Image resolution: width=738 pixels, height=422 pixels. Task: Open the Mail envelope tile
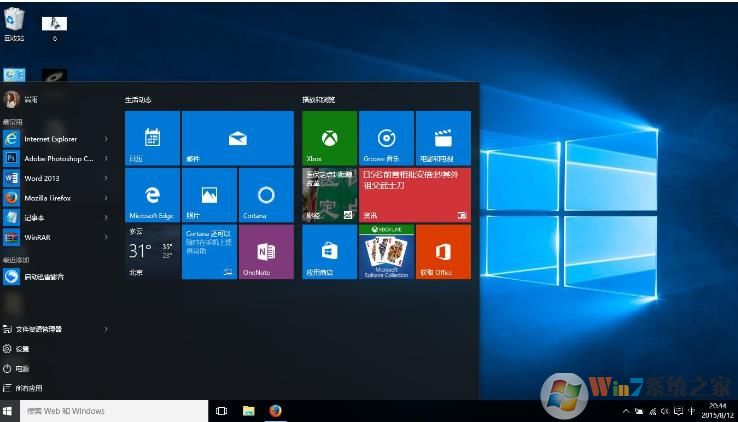coord(238,138)
